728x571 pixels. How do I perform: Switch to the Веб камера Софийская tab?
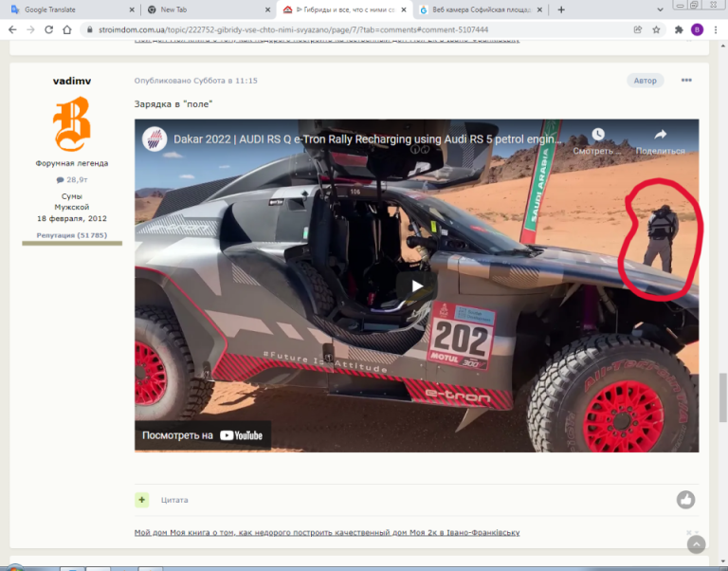(481, 9)
